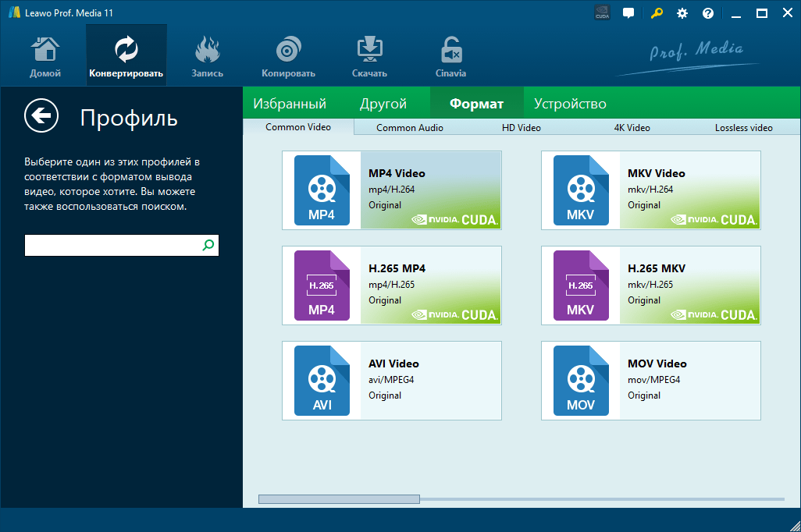Choose the AVI Video profile title
Screen dimensions: 801x532
pyautogui.click(x=393, y=364)
